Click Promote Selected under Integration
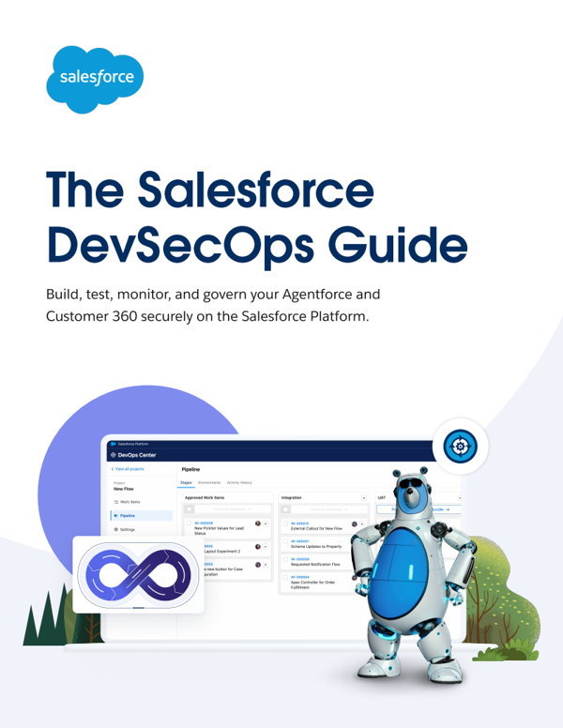563x728 pixels. [328, 509]
